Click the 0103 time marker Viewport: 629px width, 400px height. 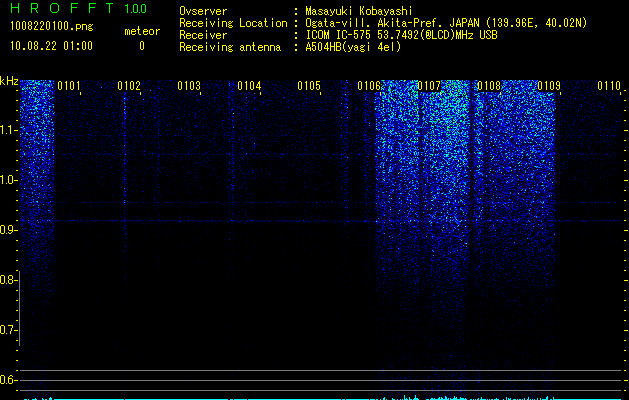pos(189,86)
